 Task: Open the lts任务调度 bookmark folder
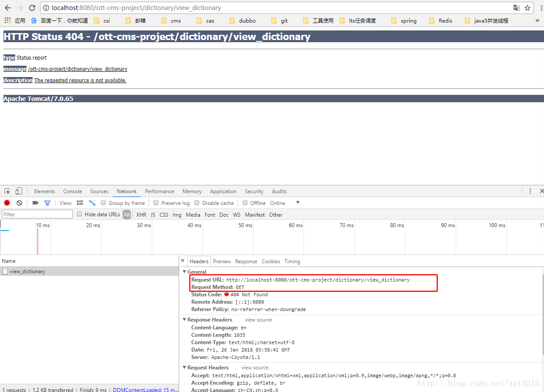click(357, 20)
